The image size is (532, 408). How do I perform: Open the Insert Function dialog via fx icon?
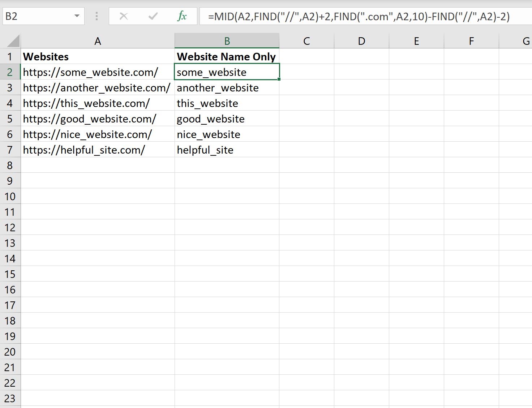pos(183,16)
